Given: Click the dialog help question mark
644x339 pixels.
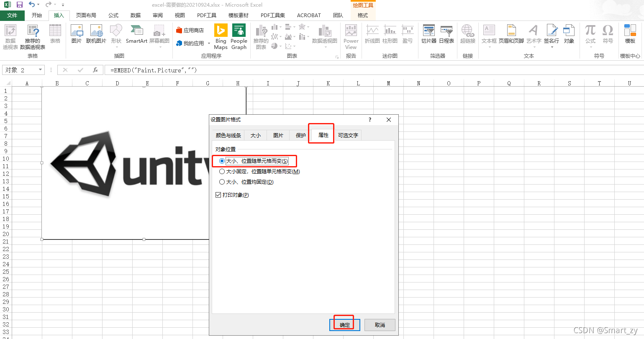Looking at the screenshot, I should 370,120.
